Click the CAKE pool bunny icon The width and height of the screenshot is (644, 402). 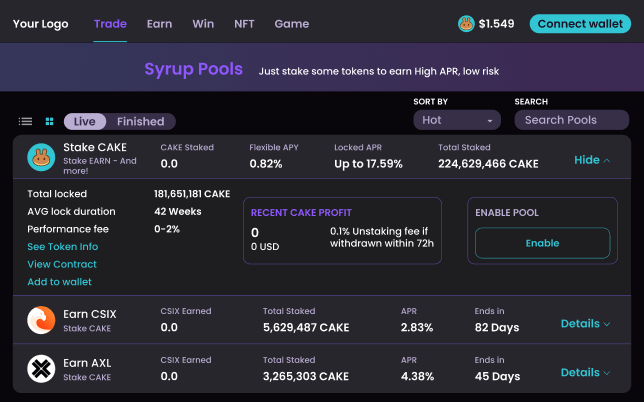pos(41,157)
